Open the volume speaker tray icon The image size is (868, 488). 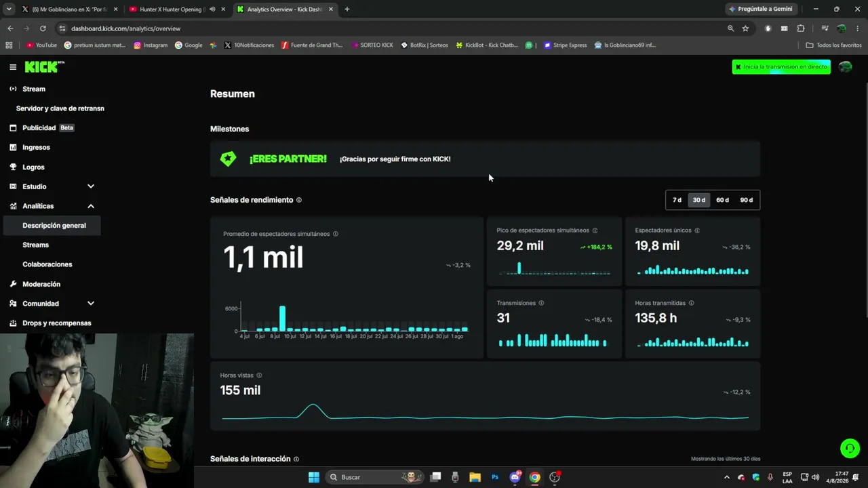815,477
